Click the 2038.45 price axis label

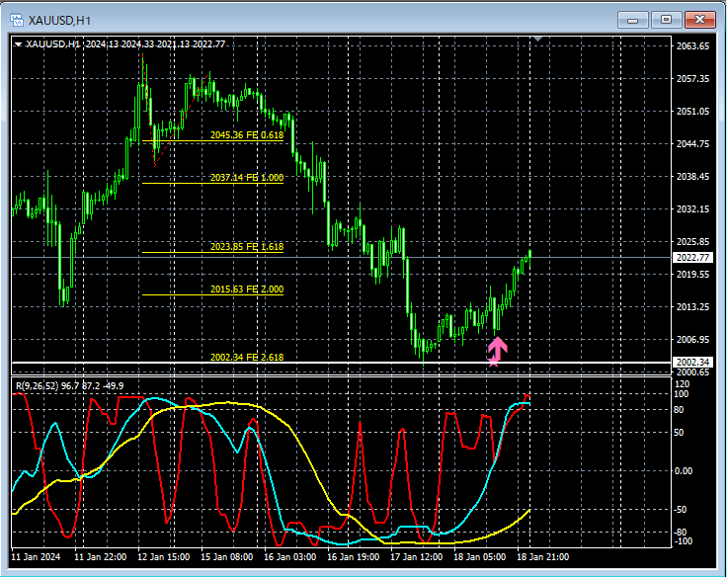click(x=692, y=177)
